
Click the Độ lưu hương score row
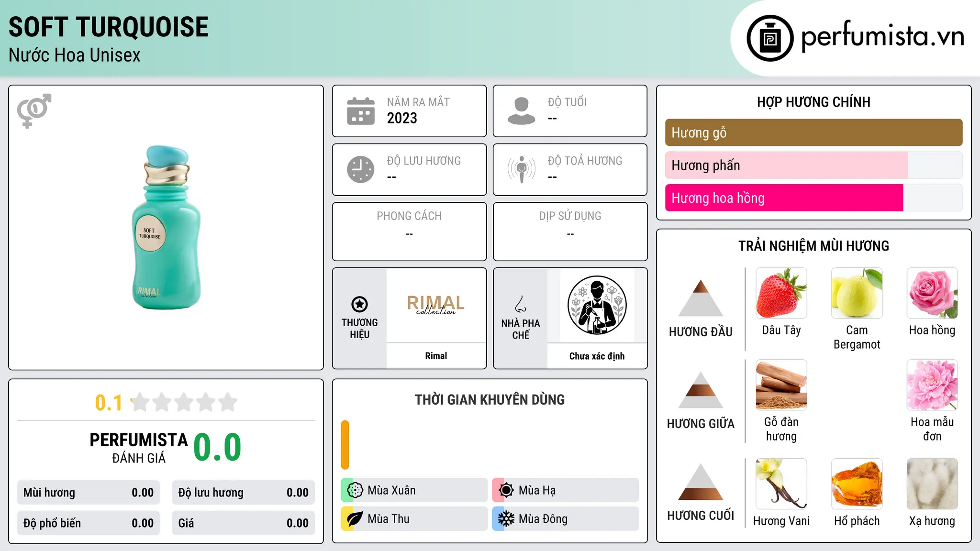click(x=243, y=493)
